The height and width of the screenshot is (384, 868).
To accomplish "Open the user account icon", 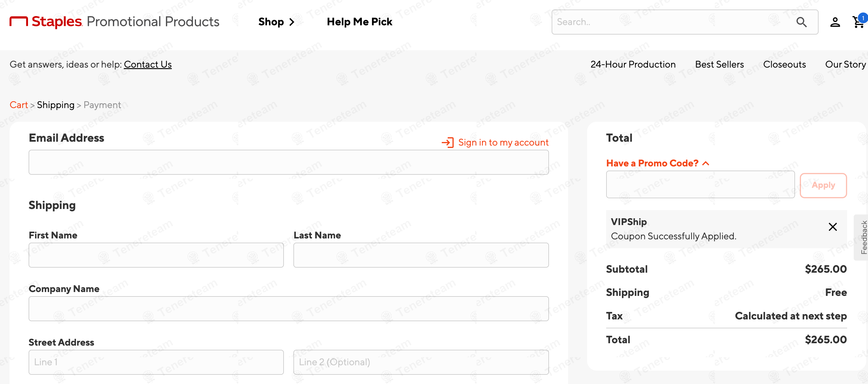I will (835, 22).
